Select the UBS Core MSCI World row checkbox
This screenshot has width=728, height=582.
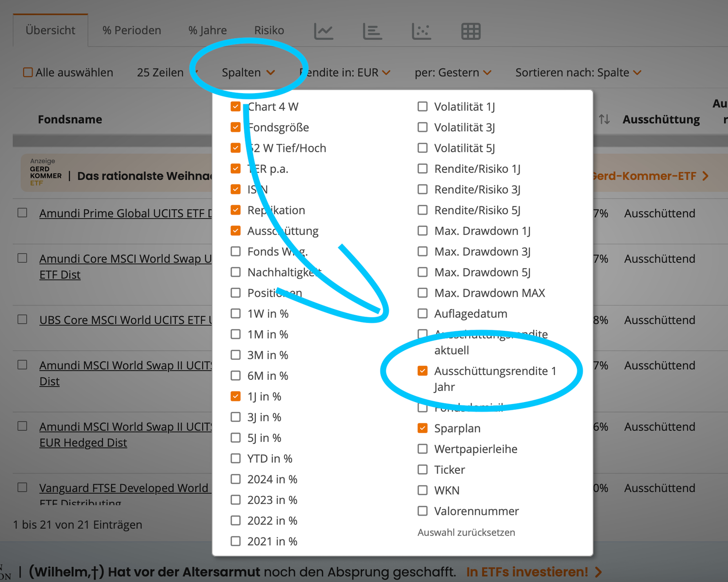pyautogui.click(x=22, y=320)
